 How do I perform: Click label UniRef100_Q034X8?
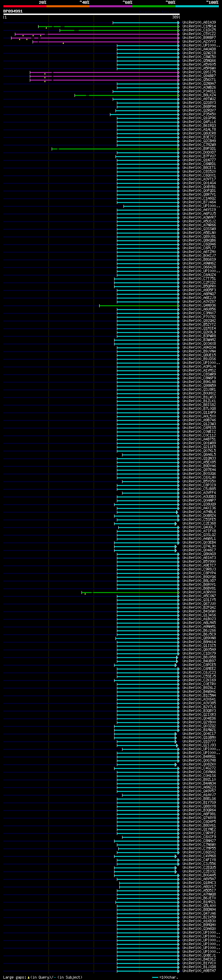tap(199, 343)
